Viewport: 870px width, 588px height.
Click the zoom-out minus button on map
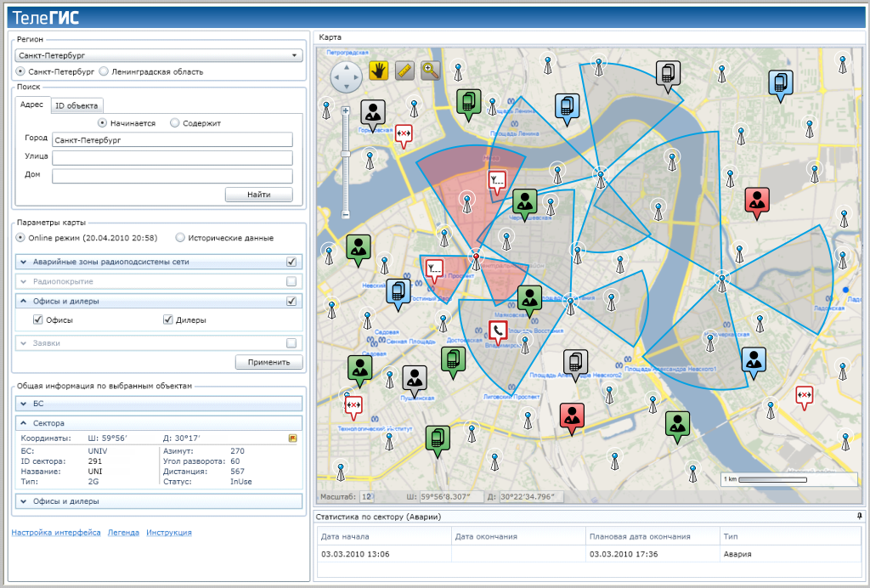[x=346, y=216]
